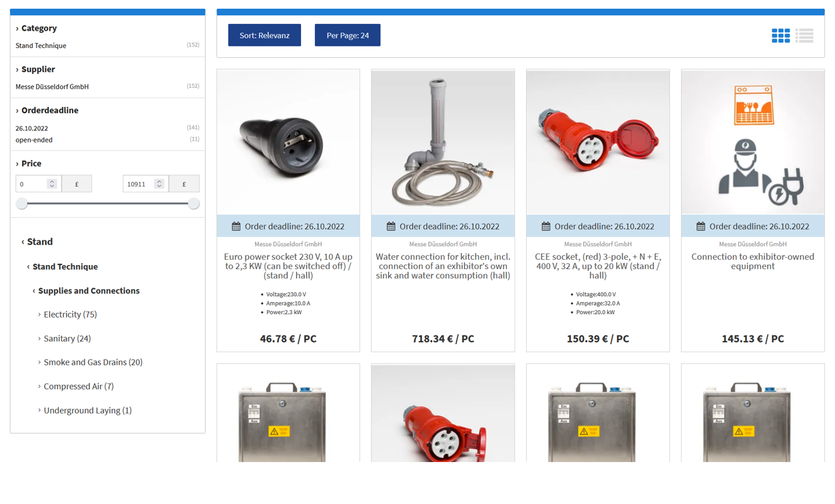
Task: Open red CEE socket product image
Action: click(598, 142)
